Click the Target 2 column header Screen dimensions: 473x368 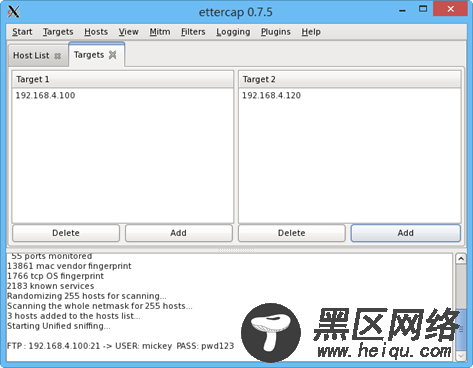pos(350,79)
